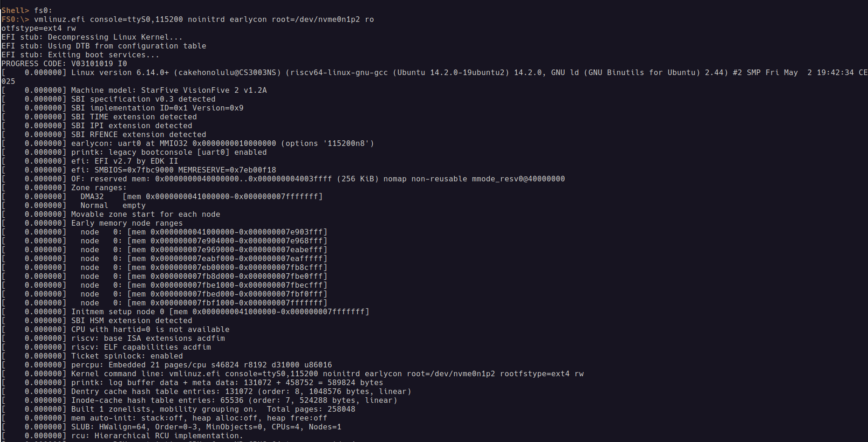Click 'riscv: base ISA extensions acdfim'
The height and width of the screenshot is (442, 868).
[x=148, y=338]
